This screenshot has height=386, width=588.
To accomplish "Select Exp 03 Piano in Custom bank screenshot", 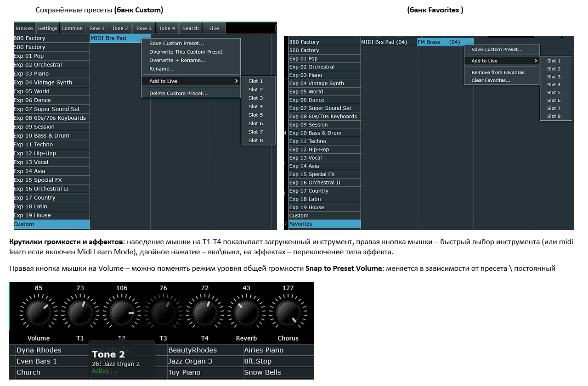I will click(52, 74).
